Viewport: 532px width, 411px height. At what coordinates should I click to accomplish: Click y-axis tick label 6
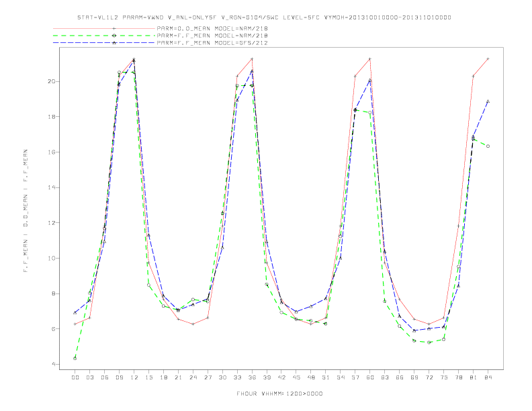tap(54, 329)
